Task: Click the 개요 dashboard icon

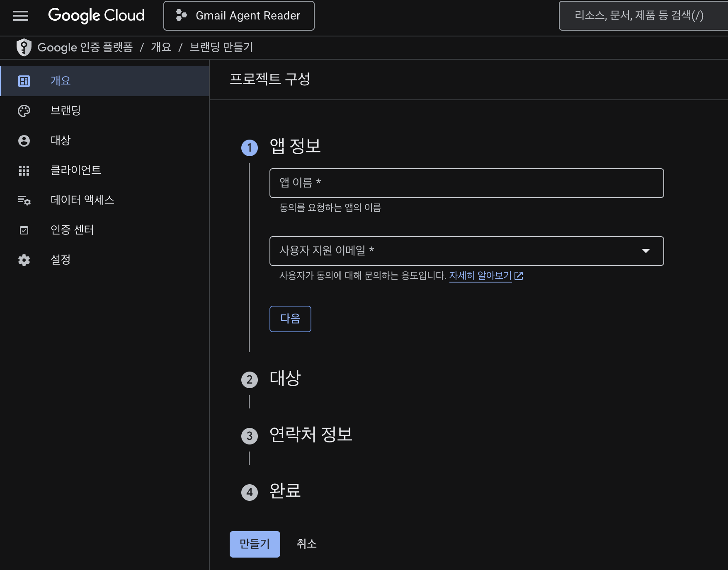Action: (24, 81)
